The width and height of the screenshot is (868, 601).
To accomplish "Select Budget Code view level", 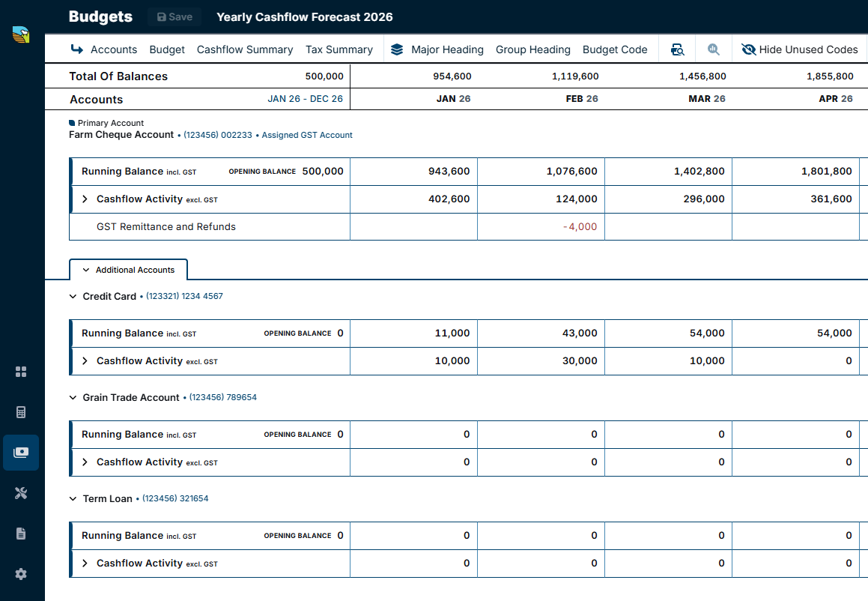I will click(x=615, y=50).
